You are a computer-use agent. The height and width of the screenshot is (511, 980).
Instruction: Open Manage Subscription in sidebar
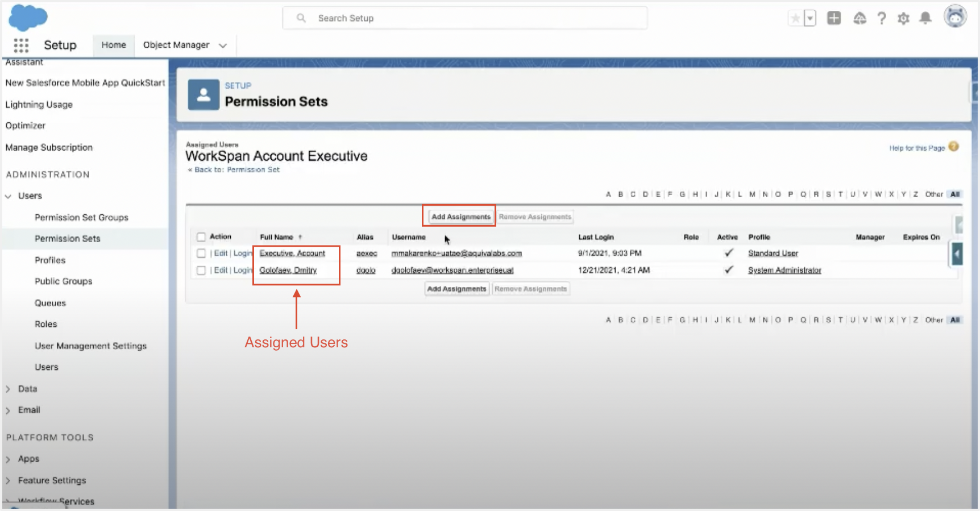49,147
